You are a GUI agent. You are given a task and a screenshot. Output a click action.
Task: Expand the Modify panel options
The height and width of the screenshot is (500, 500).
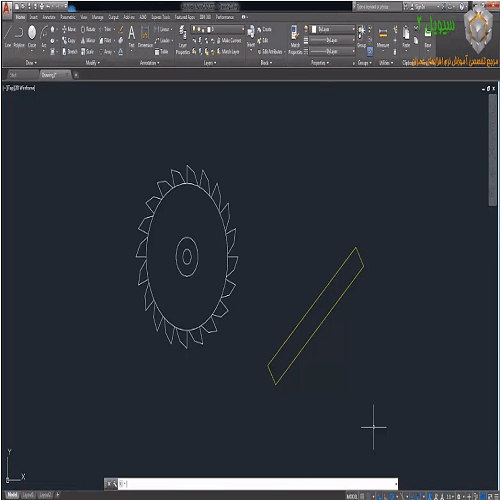click(x=93, y=63)
